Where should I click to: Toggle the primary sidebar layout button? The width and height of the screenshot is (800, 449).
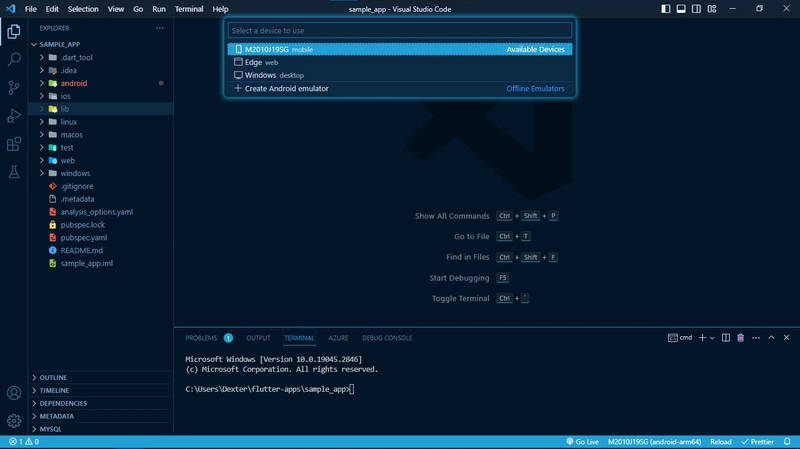(666, 9)
